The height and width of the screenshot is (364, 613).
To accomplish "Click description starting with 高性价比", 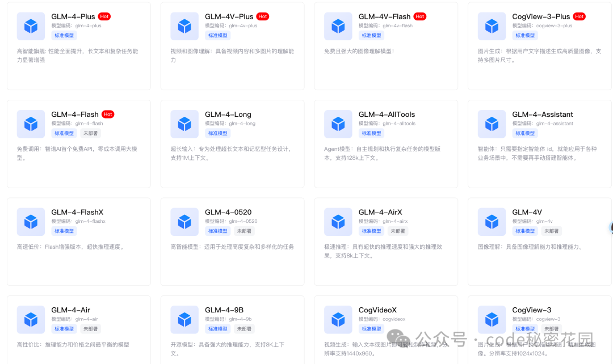I will click(x=73, y=345).
